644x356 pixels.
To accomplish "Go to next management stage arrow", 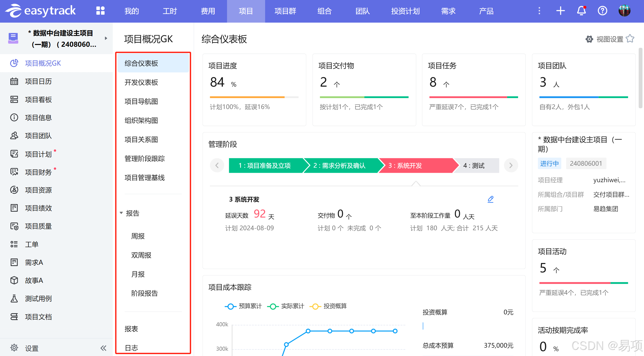I will click(511, 165).
